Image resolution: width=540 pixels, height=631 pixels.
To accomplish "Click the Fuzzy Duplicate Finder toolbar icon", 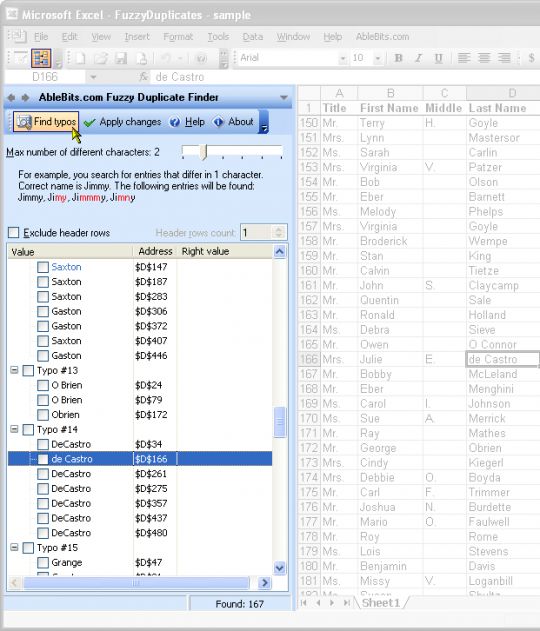I will pos(41,58).
